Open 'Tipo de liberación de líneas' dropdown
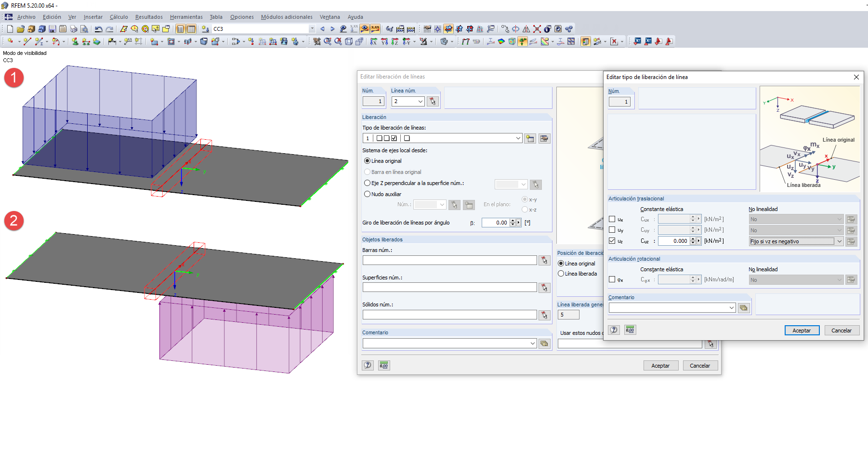868x450 pixels. tap(518, 138)
